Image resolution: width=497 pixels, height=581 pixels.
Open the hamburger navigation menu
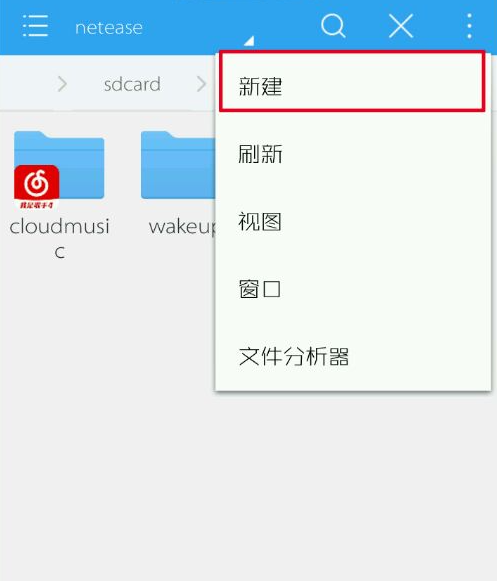point(35,26)
